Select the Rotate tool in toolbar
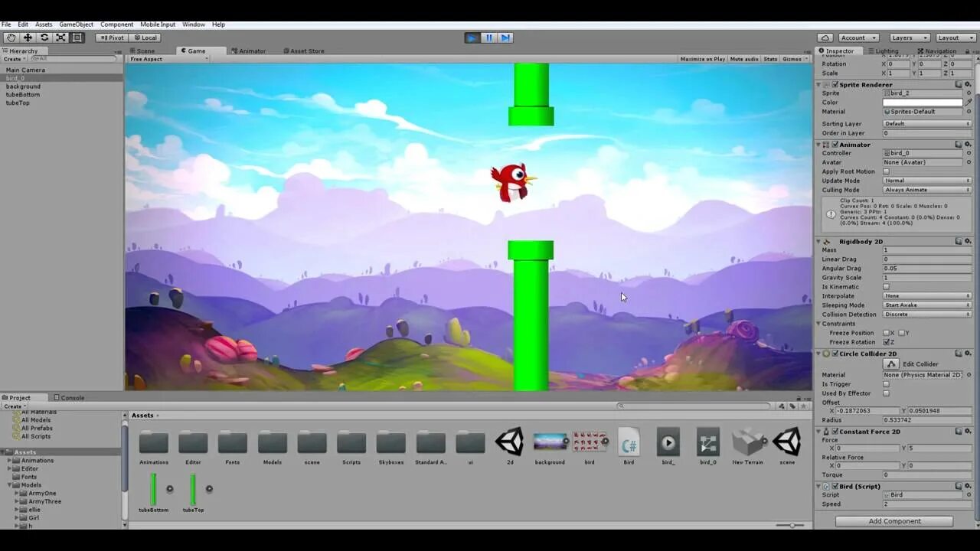Viewport: 980px width, 551px height. 44,37
